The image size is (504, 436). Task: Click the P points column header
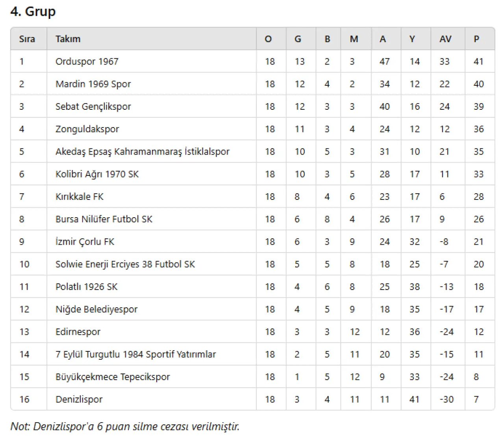point(476,39)
